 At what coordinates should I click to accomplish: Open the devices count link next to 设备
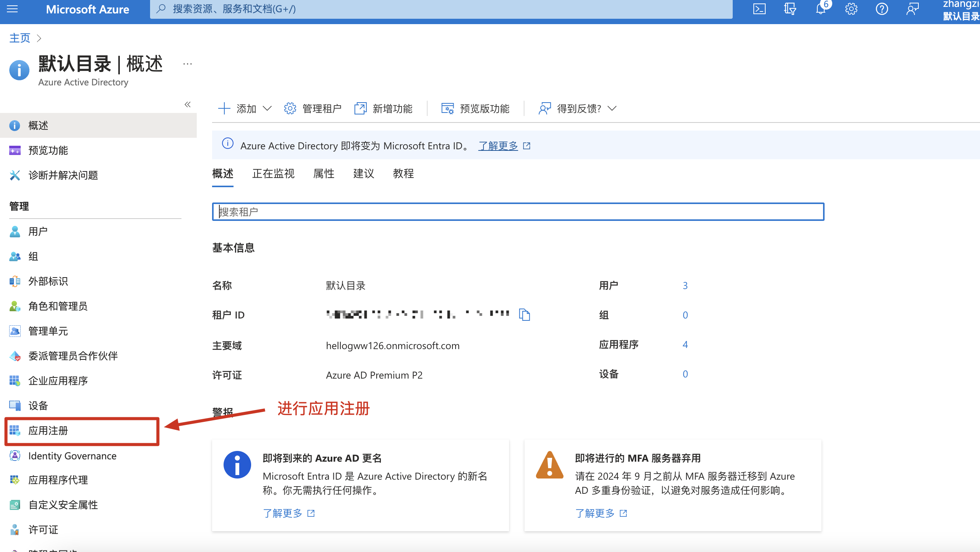pos(685,374)
